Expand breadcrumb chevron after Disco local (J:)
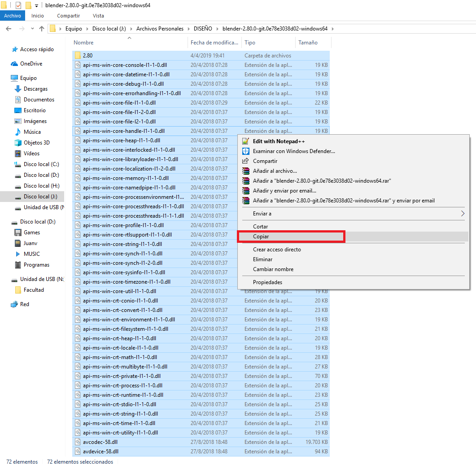 click(x=131, y=29)
